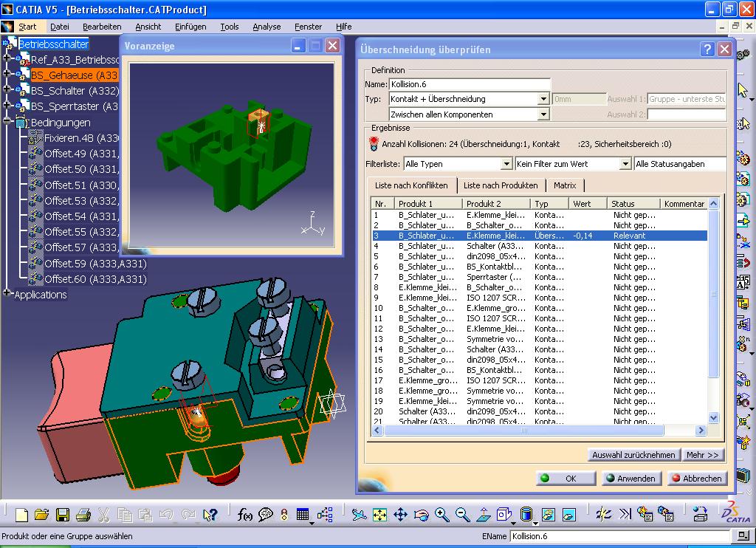
Task: Open the Start menu
Action: [27, 27]
